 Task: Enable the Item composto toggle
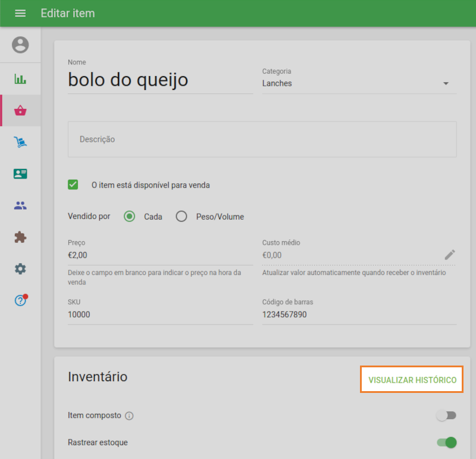point(446,416)
